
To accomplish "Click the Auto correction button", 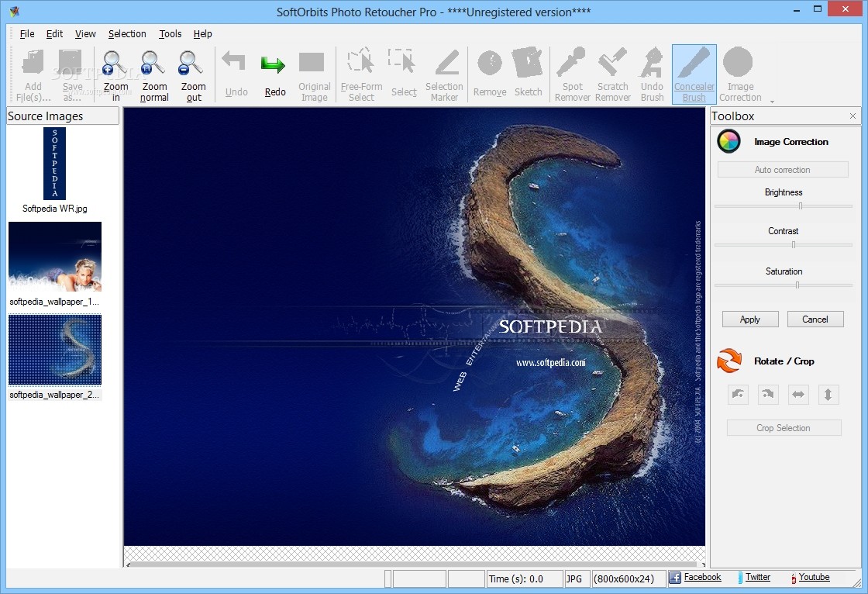I will (783, 170).
